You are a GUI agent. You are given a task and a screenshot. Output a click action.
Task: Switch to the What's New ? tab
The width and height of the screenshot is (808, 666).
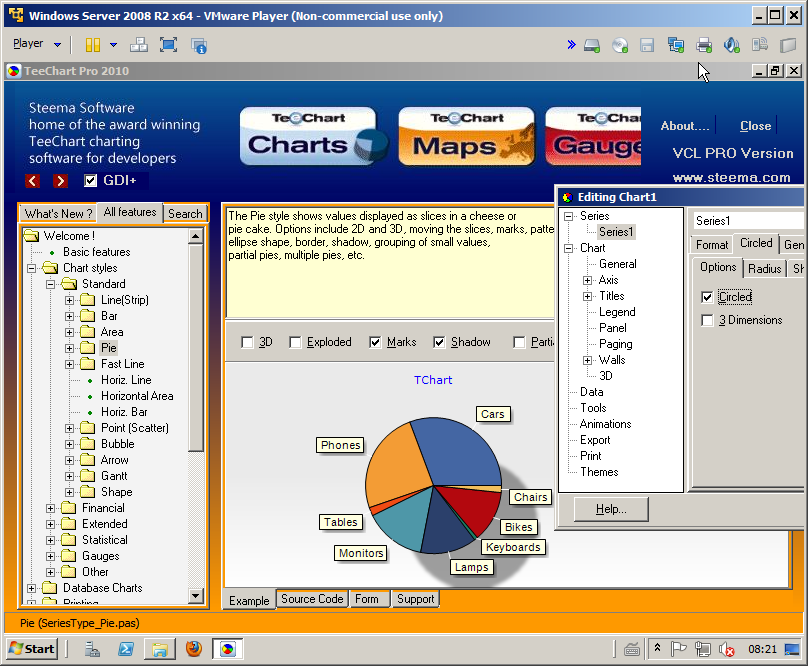[x=58, y=213]
